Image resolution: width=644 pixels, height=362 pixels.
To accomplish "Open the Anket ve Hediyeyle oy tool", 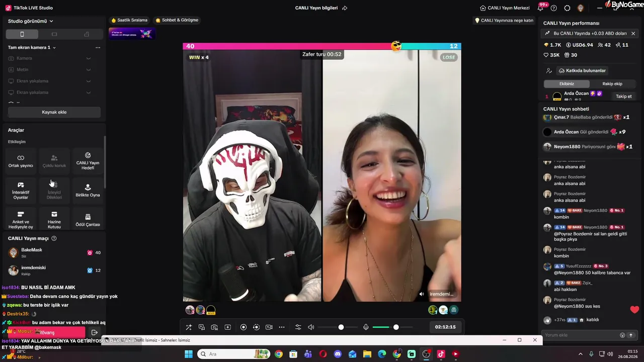I will pos(21,220).
